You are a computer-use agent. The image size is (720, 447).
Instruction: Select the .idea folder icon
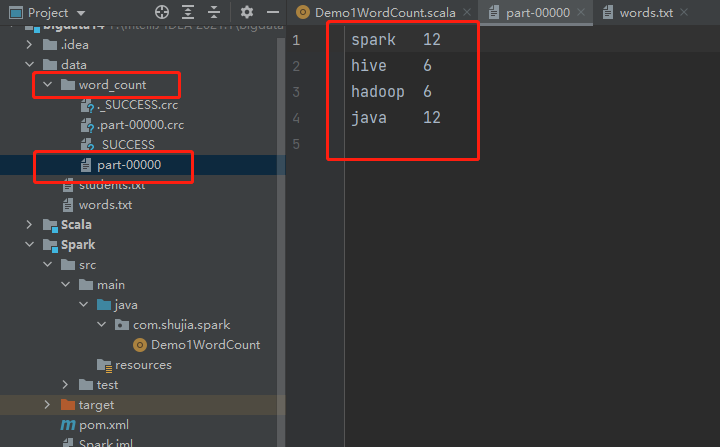click(50, 45)
